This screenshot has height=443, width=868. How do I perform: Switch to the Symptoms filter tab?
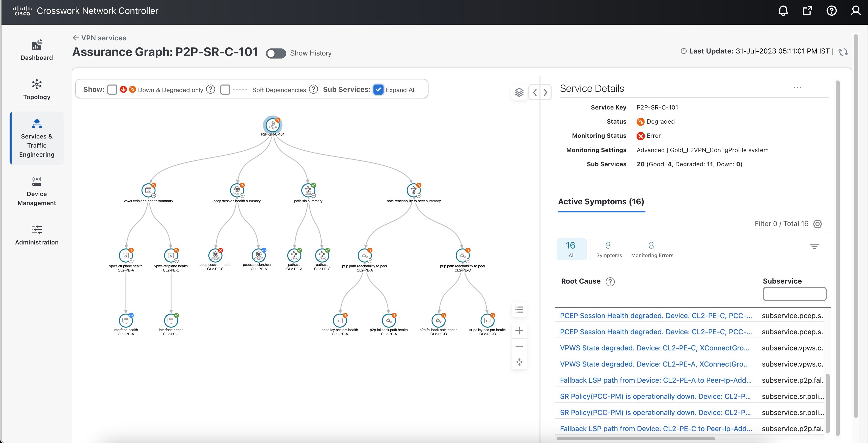(x=609, y=249)
